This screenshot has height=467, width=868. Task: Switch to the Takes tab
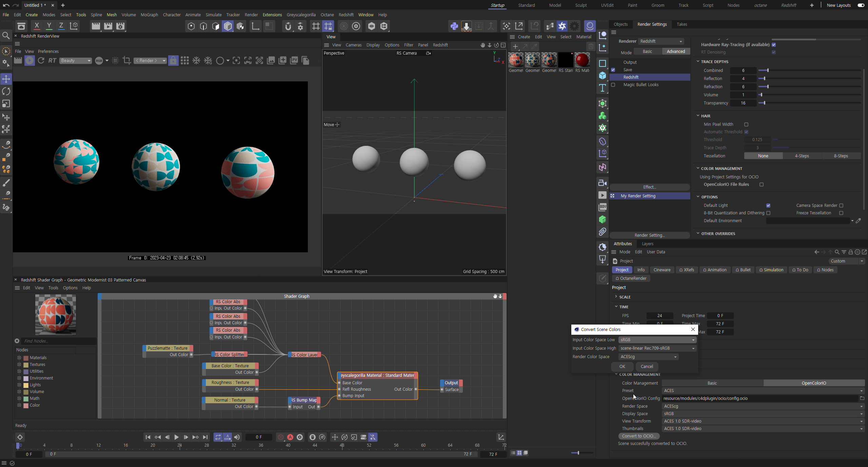682,24
